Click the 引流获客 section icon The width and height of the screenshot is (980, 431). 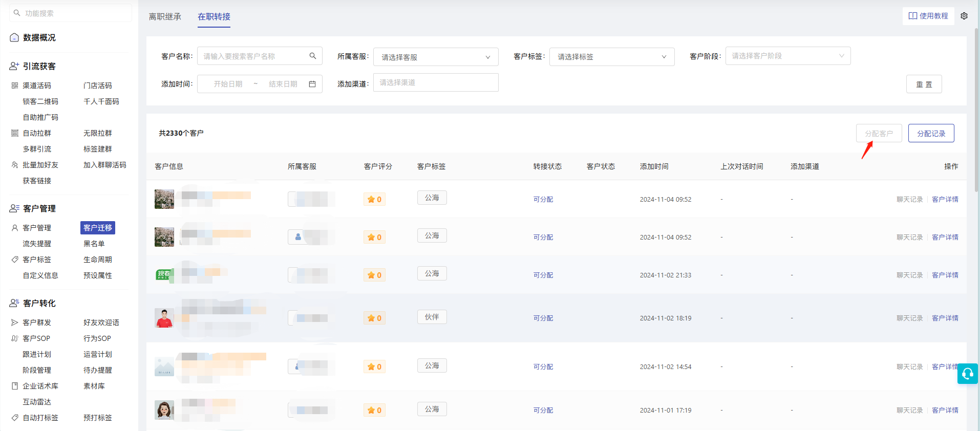[14, 67]
